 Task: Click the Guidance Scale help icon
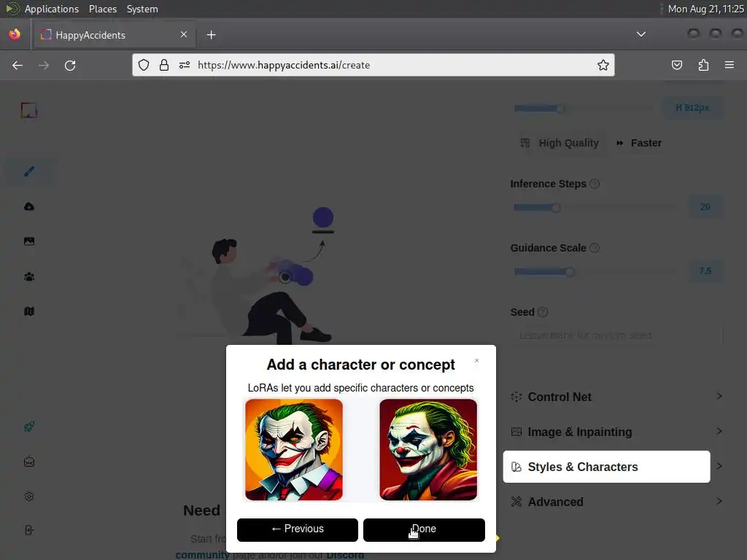click(595, 248)
